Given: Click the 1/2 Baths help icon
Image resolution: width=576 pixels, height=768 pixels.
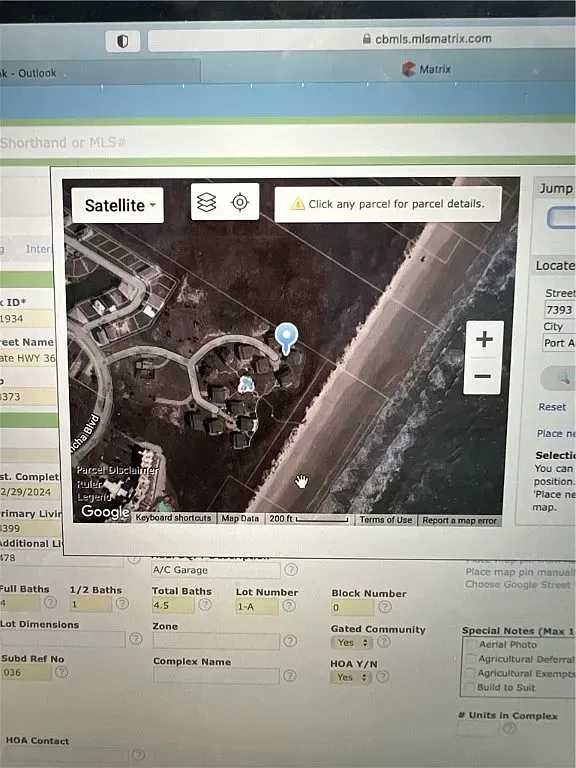Looking at the screenshot, I should [122, 603].
